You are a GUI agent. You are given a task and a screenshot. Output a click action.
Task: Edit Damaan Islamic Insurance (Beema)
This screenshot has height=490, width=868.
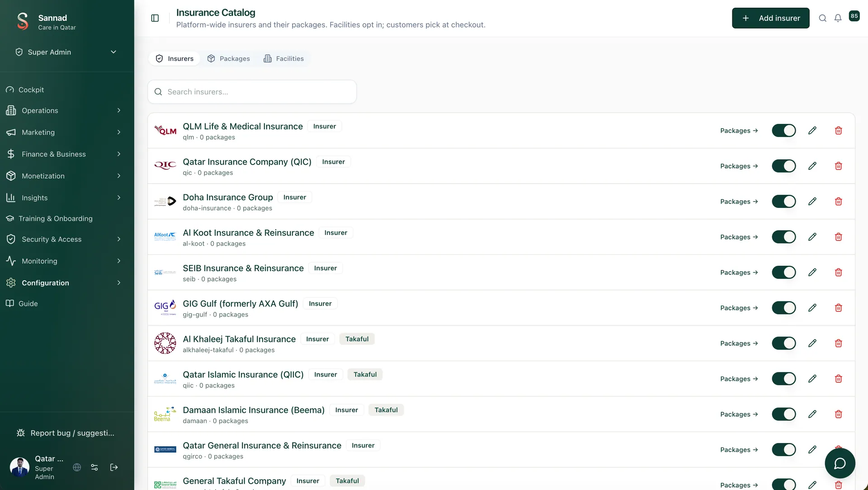(812, 415)
